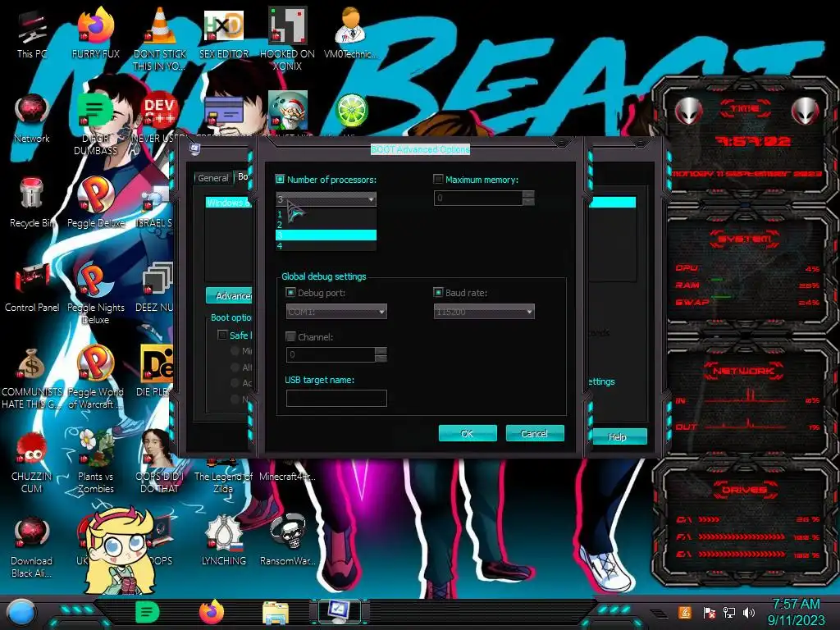Viewport: 840px width, 630px height.
Task: Open the Number of processors dropdown
Action: tap(326, 199)
